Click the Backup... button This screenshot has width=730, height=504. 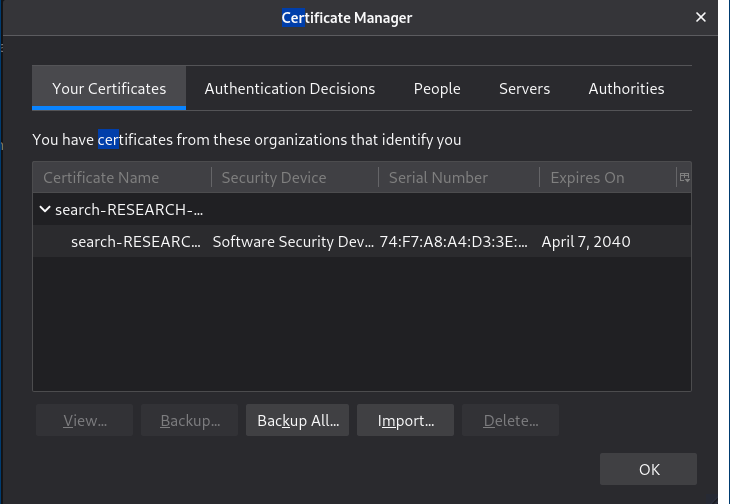(x=189, y=420)
